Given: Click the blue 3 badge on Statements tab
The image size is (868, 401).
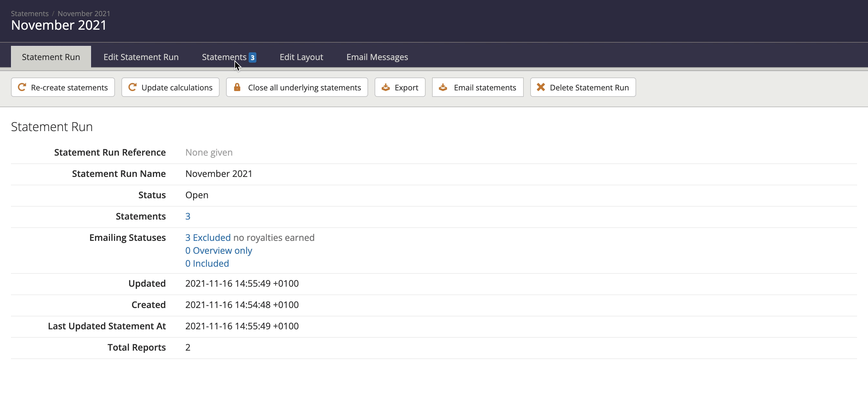Looking at the screenshot, I should click(x=252, y=57).
